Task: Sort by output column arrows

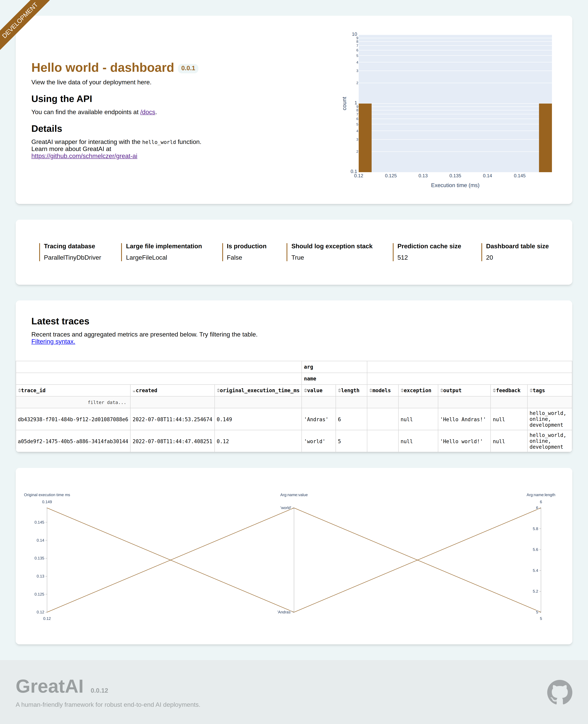Action: (x=442, y=391)
